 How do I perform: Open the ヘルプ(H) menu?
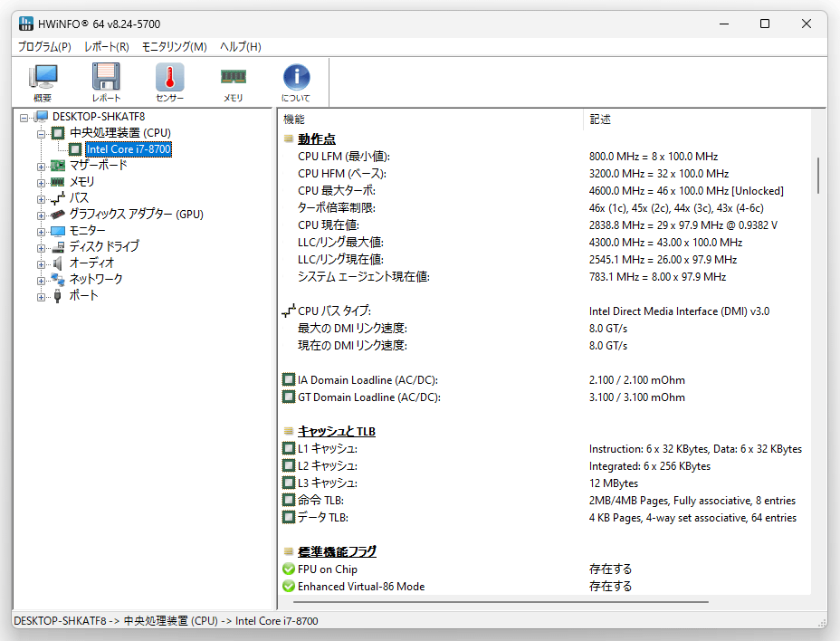click(241, 47)
